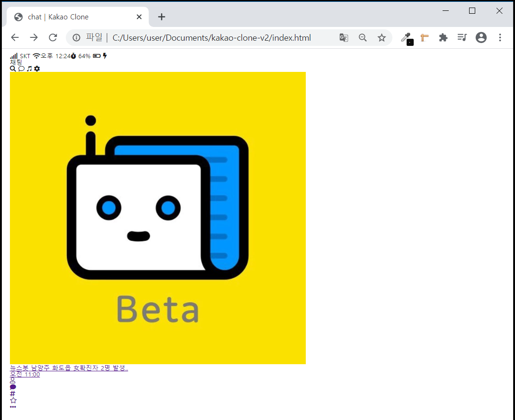Click the music note icon
The width and height of the screenshot is (515, 420).
29,69
